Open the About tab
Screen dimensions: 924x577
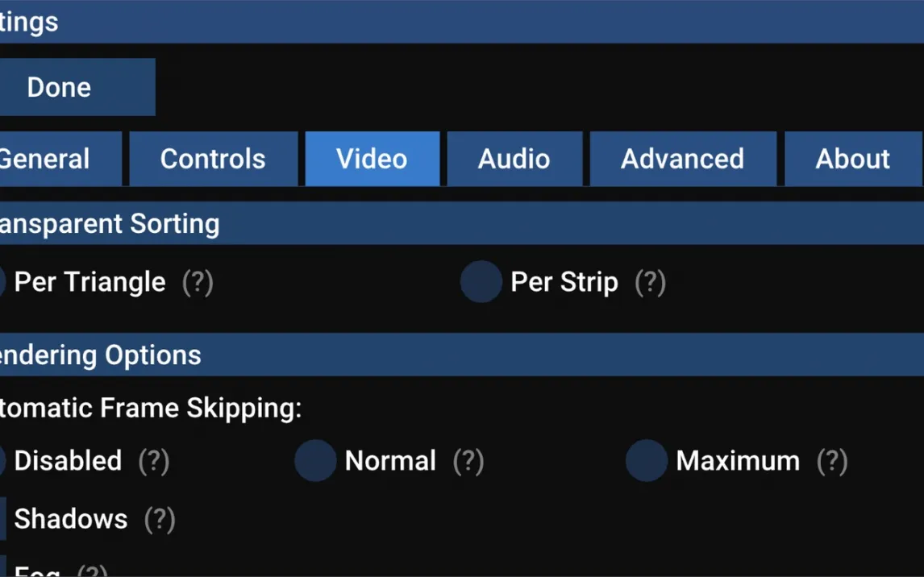click(x=853, y=159)
